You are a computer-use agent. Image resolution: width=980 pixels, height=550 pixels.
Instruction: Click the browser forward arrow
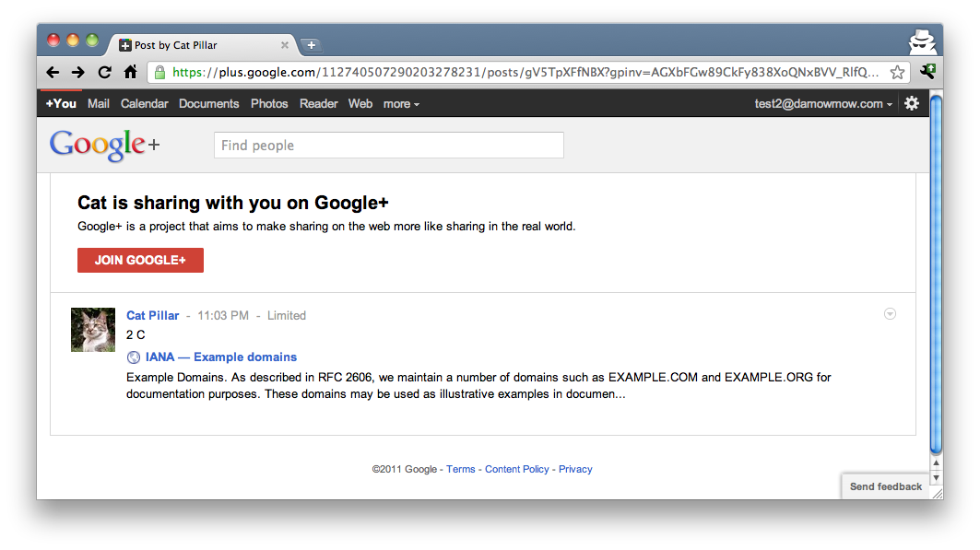click(78, 73)
